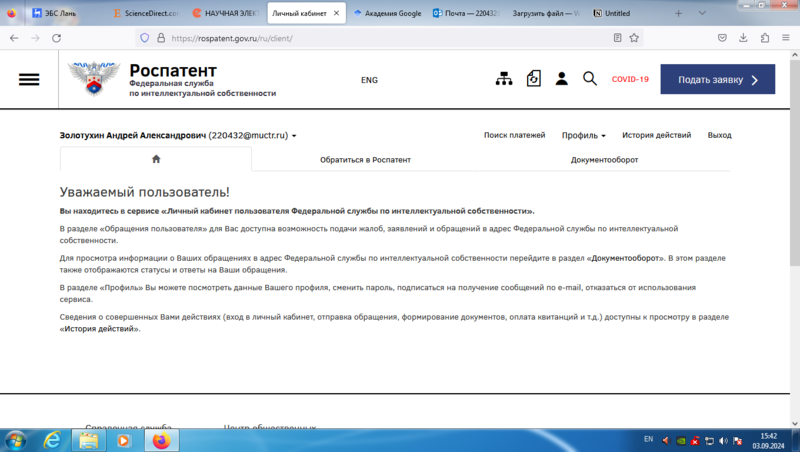Image resolution: width=800 pixels, height=452 pixels.
Task: Click EN language indicator in tray
Action: pos(648,439)
